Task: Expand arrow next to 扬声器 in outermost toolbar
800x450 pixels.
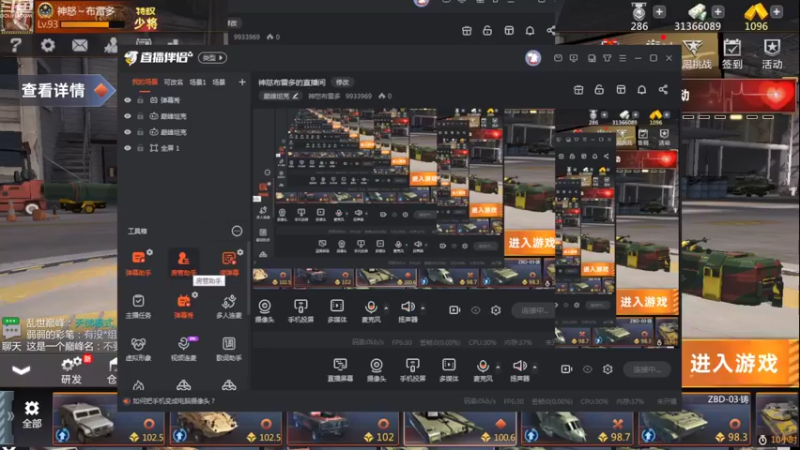Action: (x=535, y=366)
